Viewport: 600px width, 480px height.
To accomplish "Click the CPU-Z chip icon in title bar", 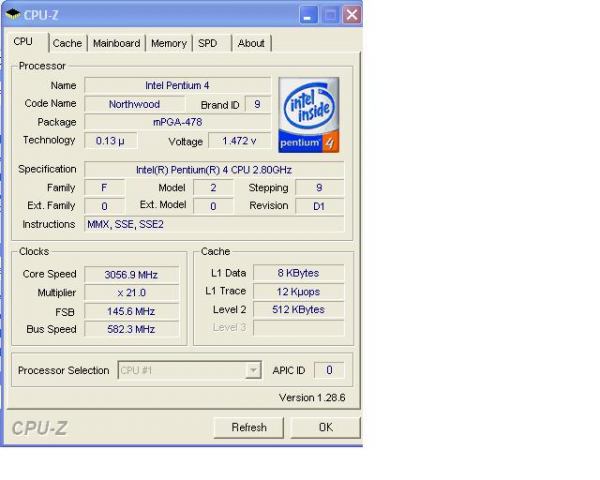I will [x=13, y=15].
